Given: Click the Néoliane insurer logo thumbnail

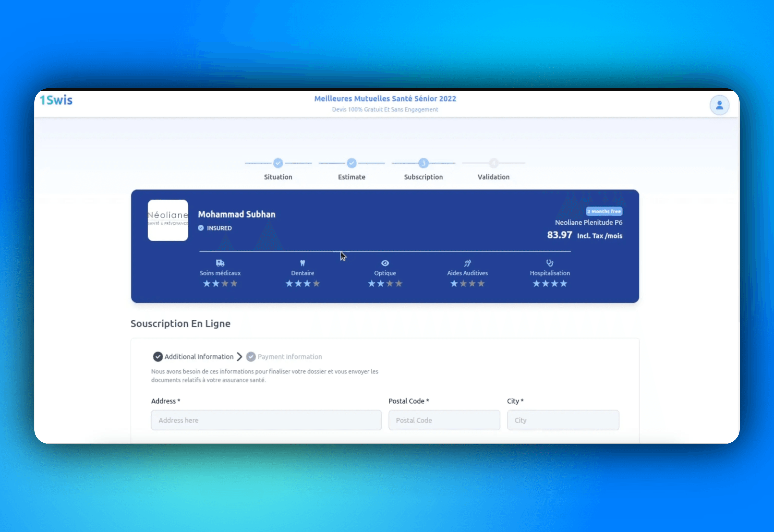Looking at the screenshot, I should (168, 220).
